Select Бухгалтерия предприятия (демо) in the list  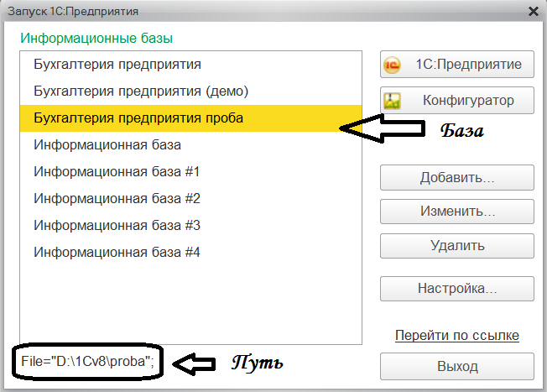[x=190, y=91]
